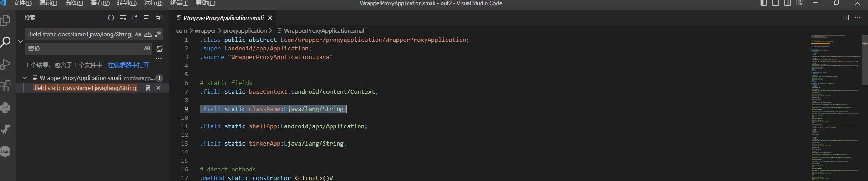
Task: Open the Json tool in activity bar
Action: [5, 151]
